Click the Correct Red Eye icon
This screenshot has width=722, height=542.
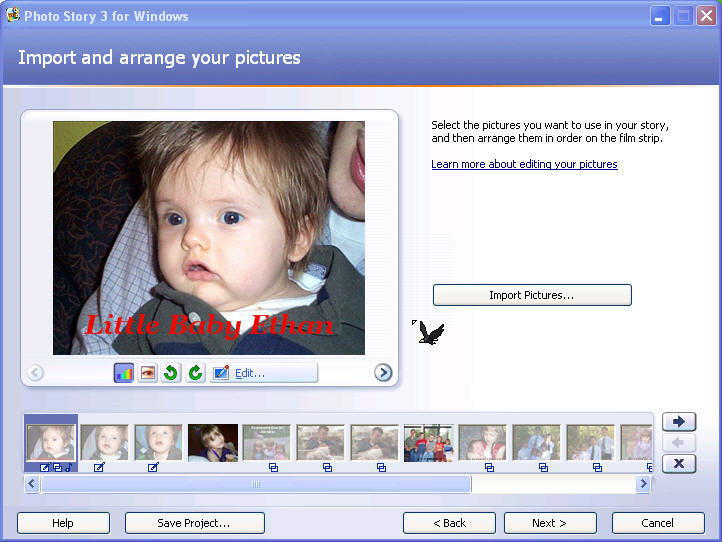tap(148, 373)
